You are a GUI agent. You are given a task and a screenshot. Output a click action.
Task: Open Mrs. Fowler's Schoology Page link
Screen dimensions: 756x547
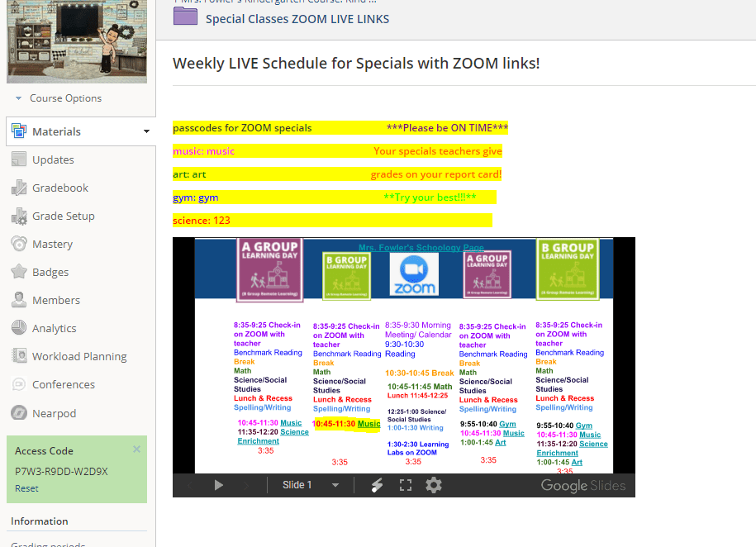click(421, 247)
